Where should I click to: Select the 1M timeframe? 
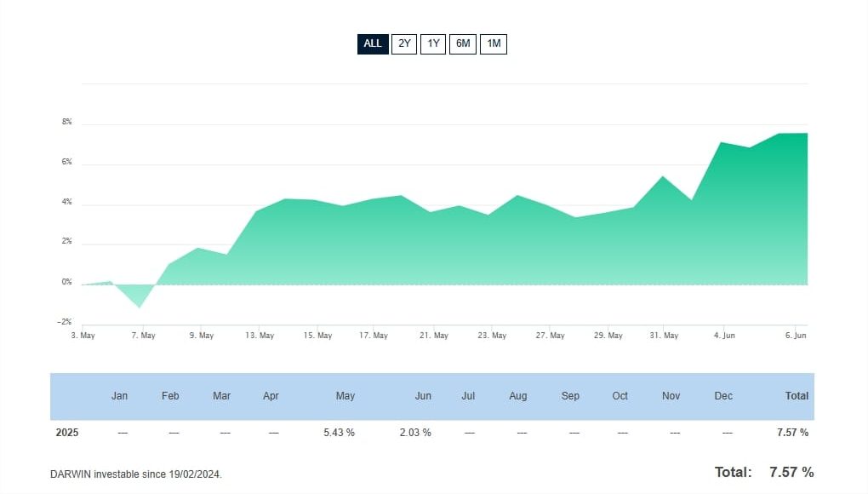pyautogui.click(x=493, y=43)
